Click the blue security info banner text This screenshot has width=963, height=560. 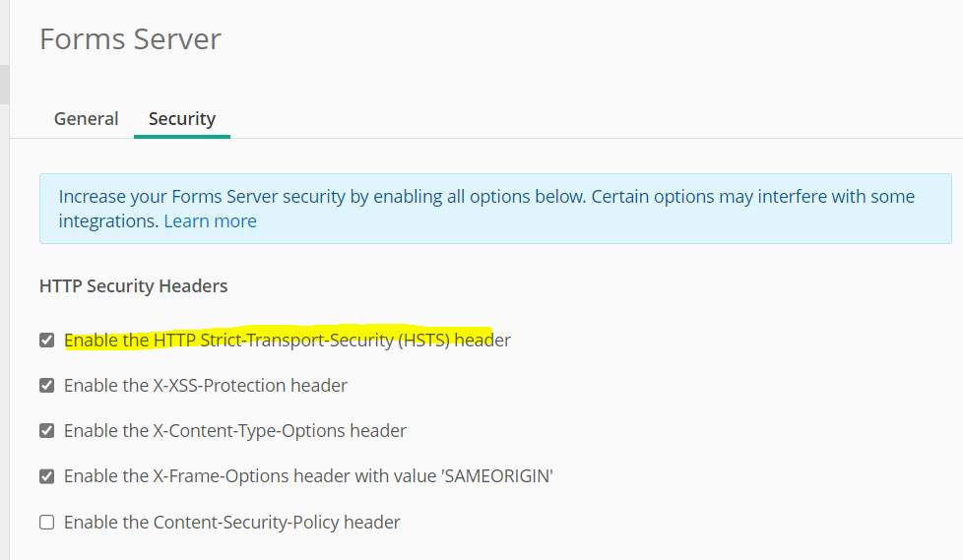coord(486,209)
